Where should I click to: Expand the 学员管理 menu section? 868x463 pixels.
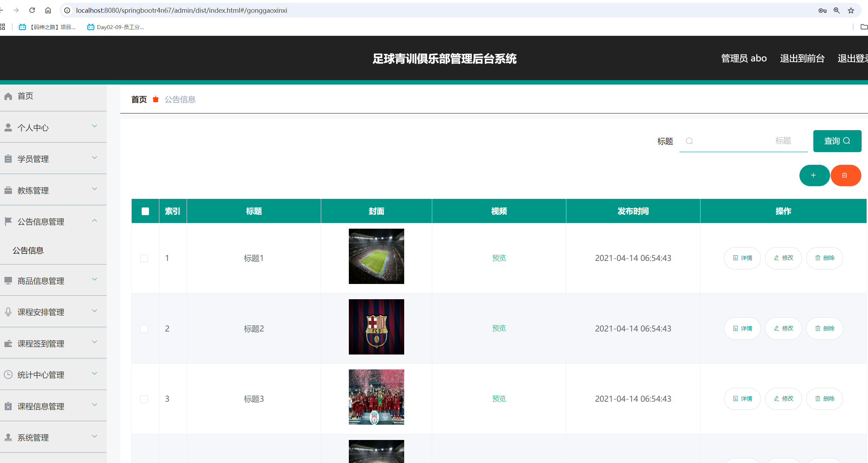point(94,157)
